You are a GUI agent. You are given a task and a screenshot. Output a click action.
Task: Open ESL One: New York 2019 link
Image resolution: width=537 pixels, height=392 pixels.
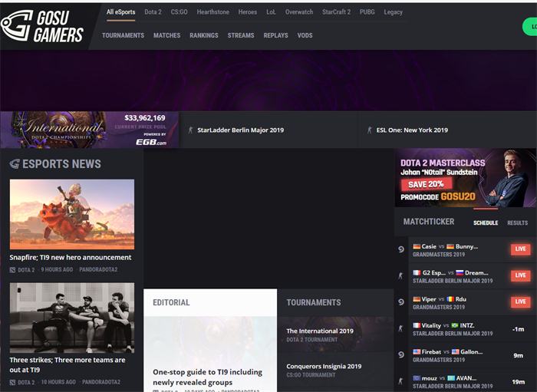point(412,130)
